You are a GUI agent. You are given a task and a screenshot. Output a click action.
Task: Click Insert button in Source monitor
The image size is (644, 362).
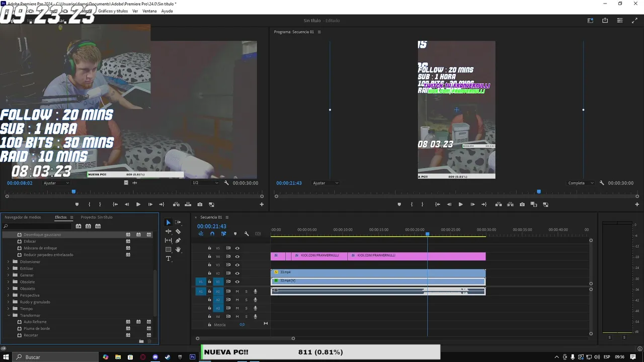(176, 205)
